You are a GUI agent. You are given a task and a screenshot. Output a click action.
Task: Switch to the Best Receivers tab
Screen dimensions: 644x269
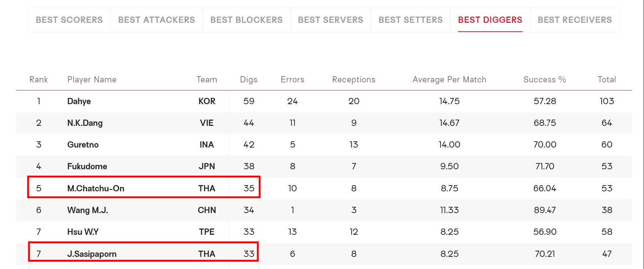pyautogui.click(x=575, y=20)
